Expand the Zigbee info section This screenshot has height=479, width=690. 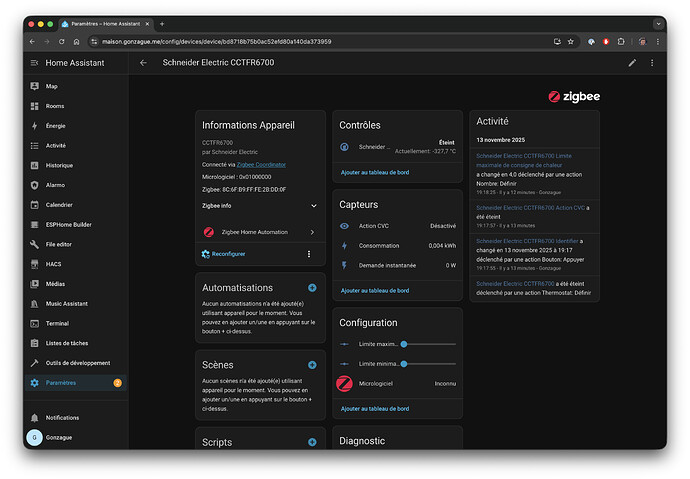click(259, 206)
